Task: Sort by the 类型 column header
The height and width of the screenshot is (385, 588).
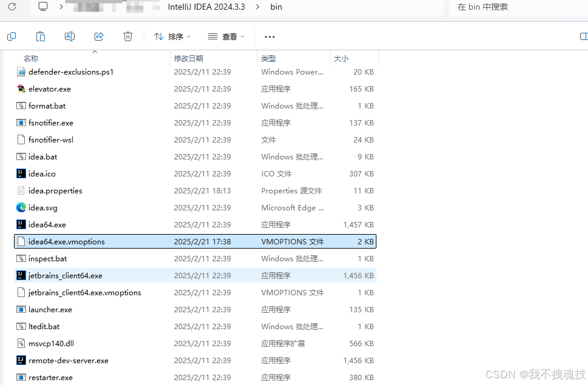Action: (x=269, y=59)
